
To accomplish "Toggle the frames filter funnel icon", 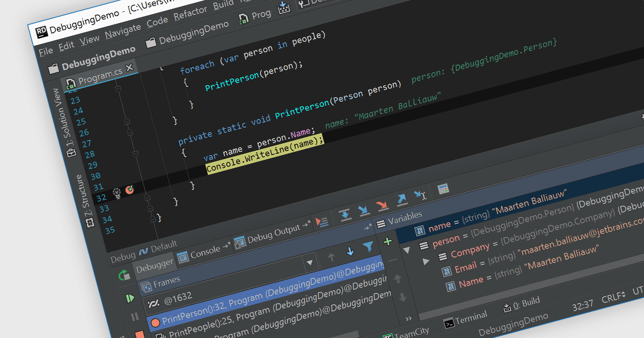I will coord(368,247).
